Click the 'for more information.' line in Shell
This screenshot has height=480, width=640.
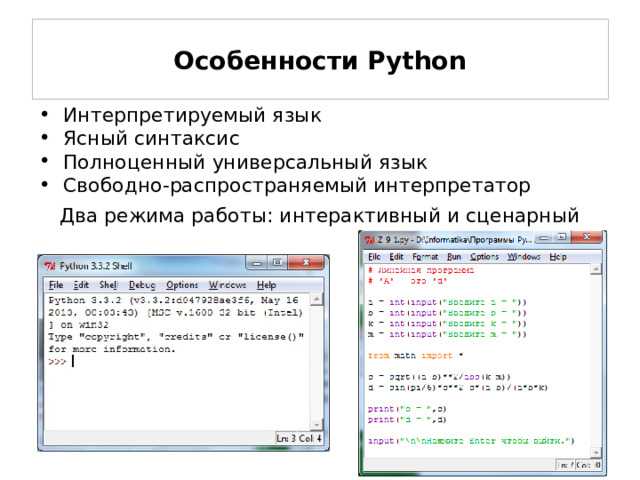112,349
